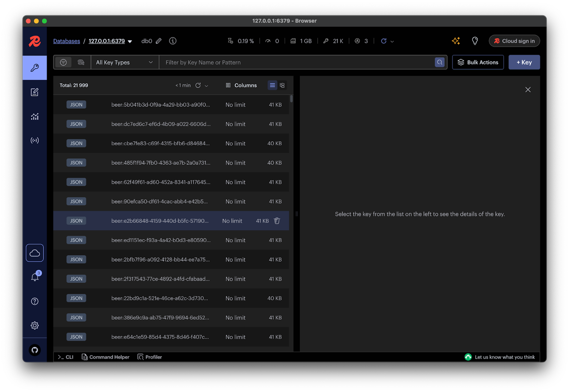Image resolution: width=569 pixels, height=392 pixels.
Task: Expand key list auto-refresh options chevron
Action: 206,86
